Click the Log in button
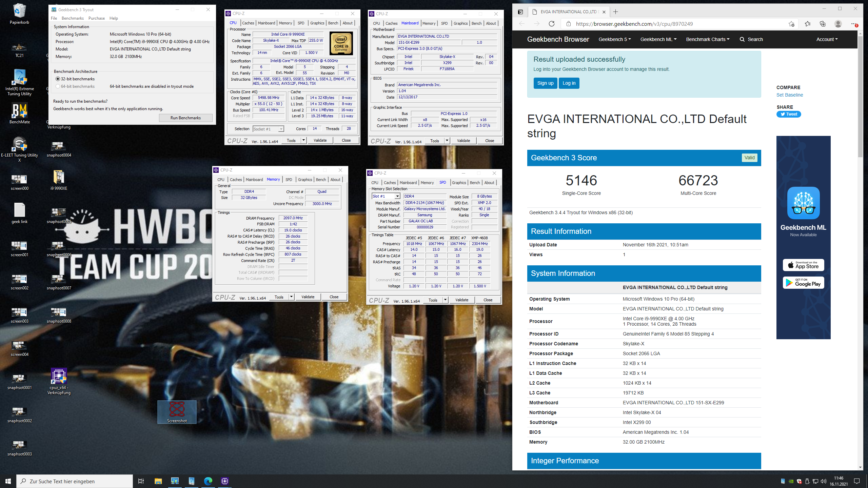 click(569, 83)
